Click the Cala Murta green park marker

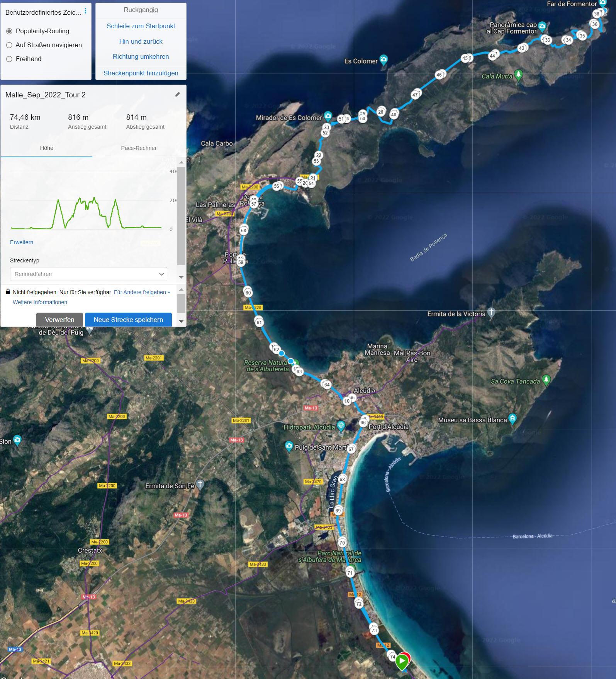click(x=518, y=74)
